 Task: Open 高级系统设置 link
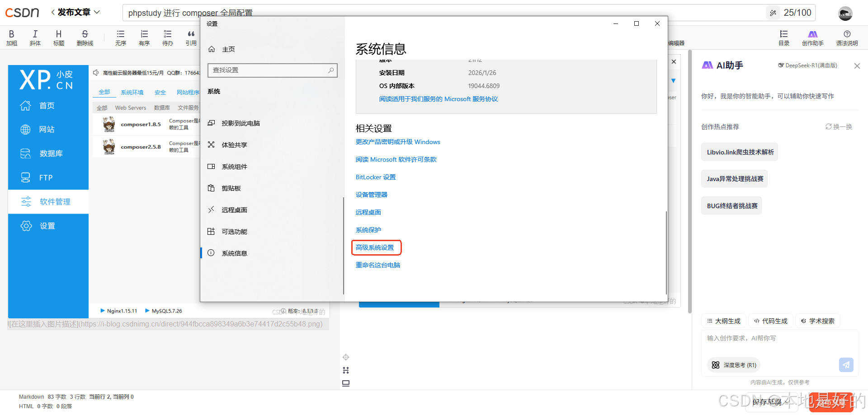pyautogui.click(x=375, y=247)
